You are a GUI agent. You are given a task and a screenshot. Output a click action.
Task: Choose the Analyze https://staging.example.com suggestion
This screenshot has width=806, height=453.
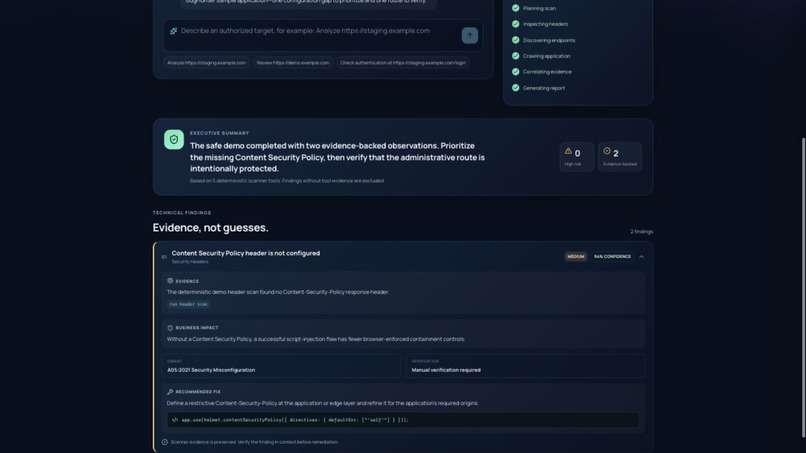[207, 63]
